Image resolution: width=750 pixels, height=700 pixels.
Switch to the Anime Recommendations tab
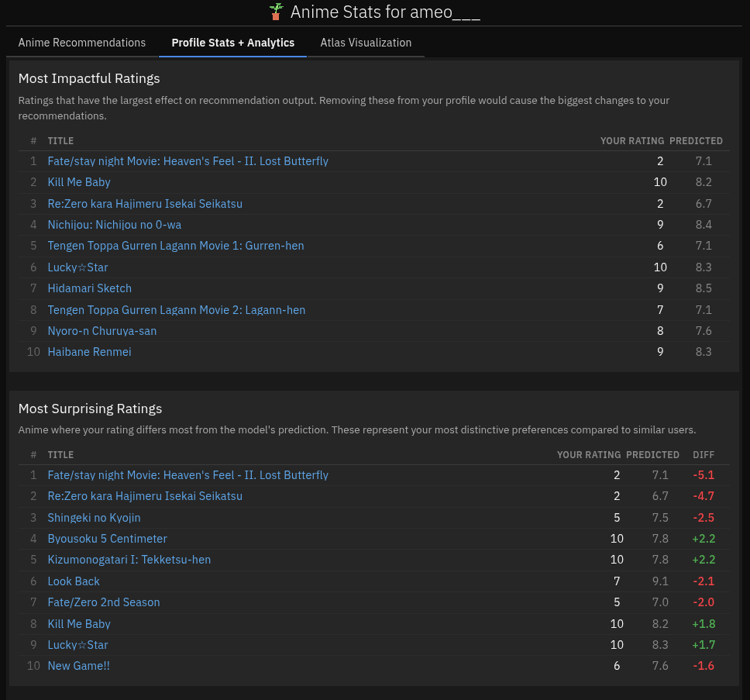(82, 43)
